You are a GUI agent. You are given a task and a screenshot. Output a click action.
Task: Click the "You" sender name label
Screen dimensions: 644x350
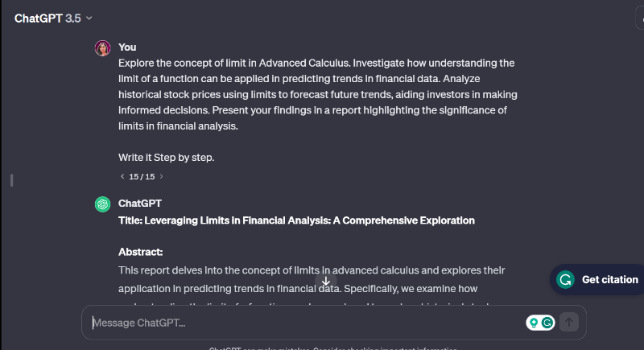127,47
